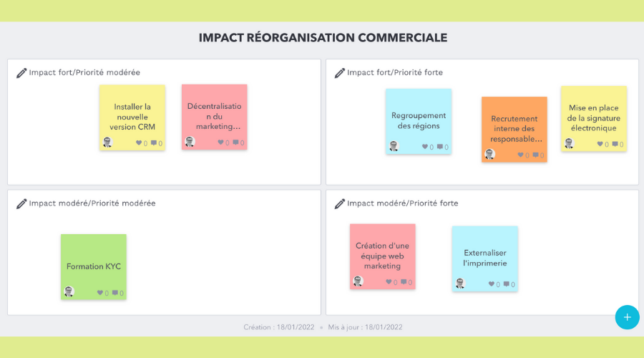Click the heart on Création d'une équipe web note
The height and width of the screenshot is (358, 644).
pos(389,282)
